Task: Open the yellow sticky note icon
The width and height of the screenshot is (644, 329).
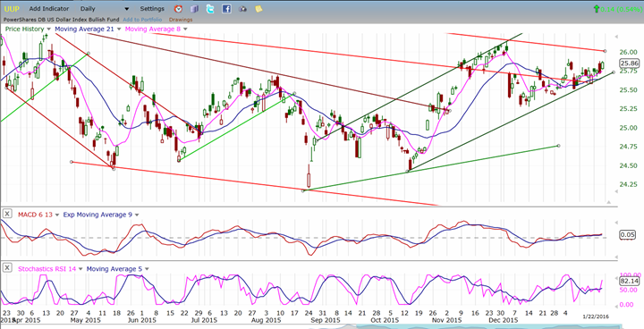Action: (x=258, y=9)
